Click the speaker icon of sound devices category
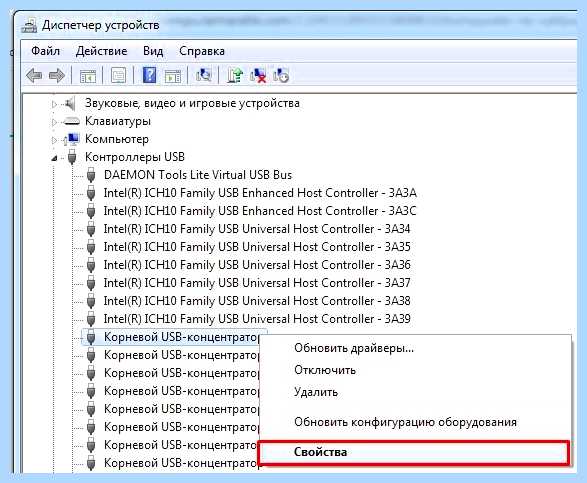Image resolution: width=587 pixels, height=483 pixels. (x=70, y=103)
